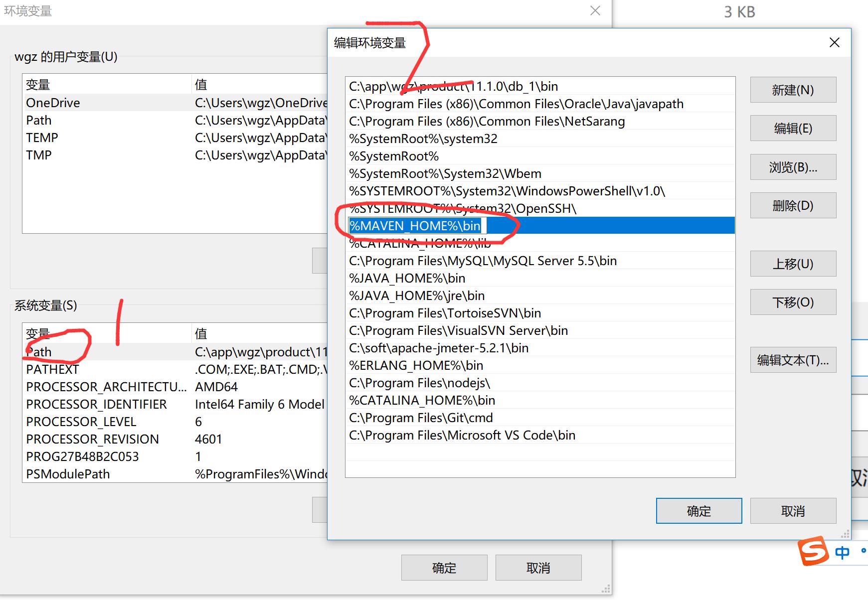The height and width of the screenshot is (600, 868).
Task: Select %CATALINA_HOME%\lib entry
Action: 540,243
